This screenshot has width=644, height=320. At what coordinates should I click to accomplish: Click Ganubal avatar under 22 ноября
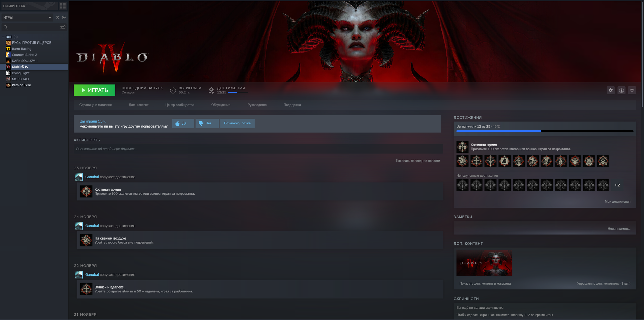pyautogui.click(x=79, y=275)
